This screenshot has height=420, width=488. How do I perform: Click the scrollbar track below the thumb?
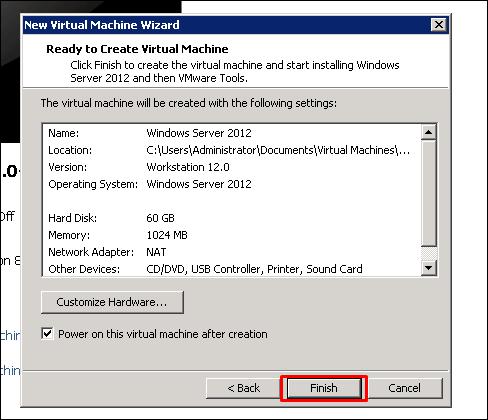429,254
